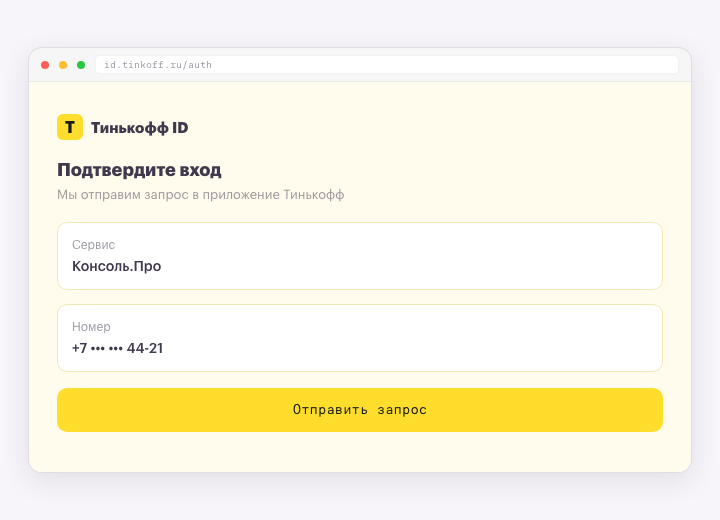
Task: Click the Тинькофф ID brand title
Action: point(140,128)
